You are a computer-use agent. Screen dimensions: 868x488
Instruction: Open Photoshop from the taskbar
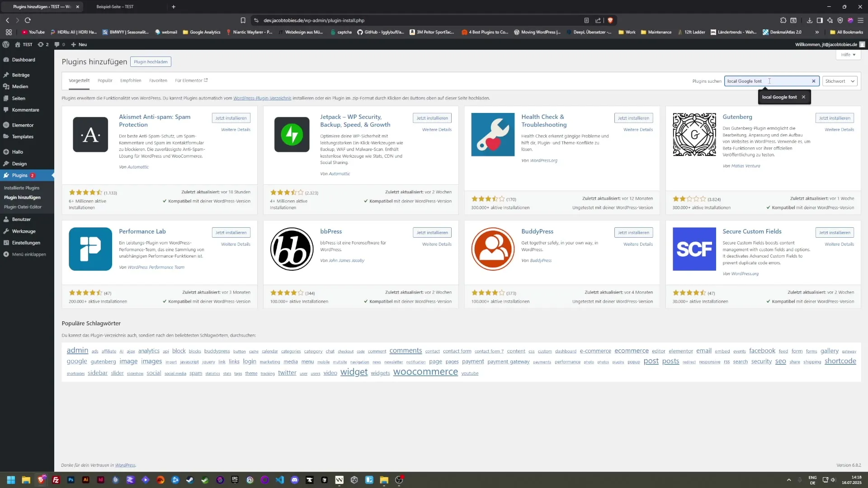click(x=71, y=480)
